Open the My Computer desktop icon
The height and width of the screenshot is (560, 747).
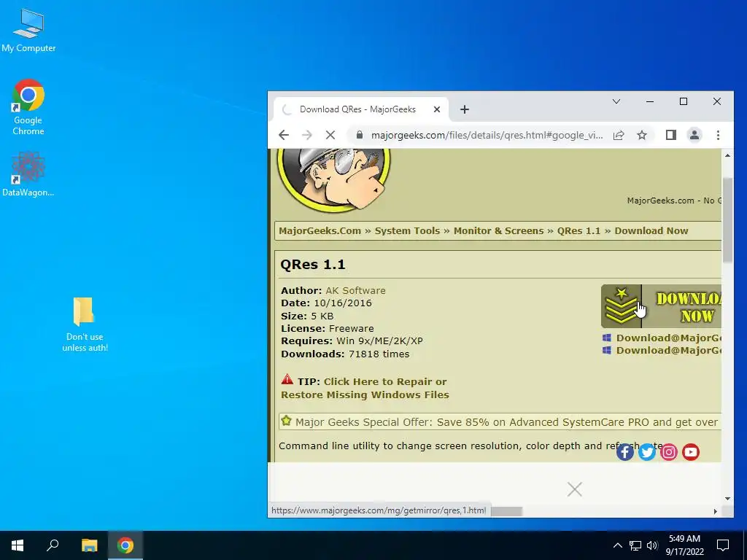(x=28, y=31)
